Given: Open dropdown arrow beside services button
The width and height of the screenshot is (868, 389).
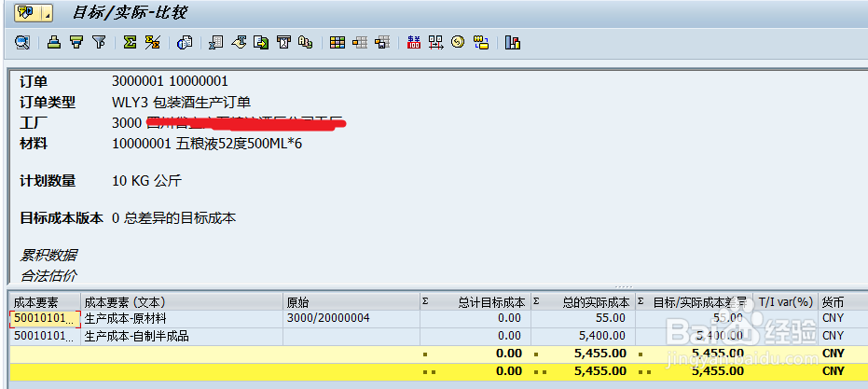Looking at the screenshot, I should tap(48, 13).
